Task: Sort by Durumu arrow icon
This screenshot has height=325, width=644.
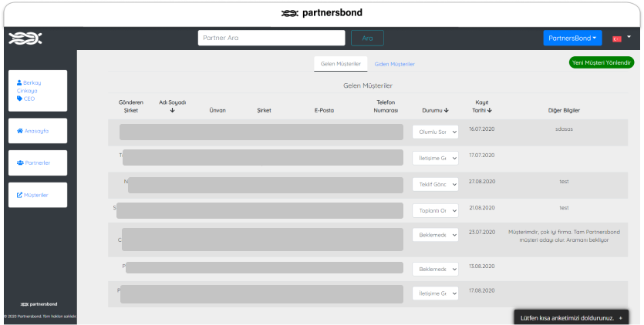Action: pyautogui.click(x=447, y=111)
